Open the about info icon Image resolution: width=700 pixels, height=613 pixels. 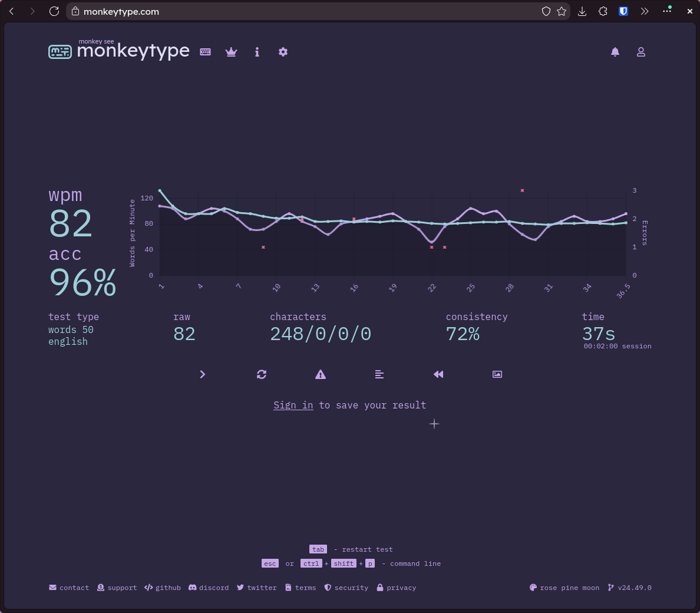coord(257,52)
